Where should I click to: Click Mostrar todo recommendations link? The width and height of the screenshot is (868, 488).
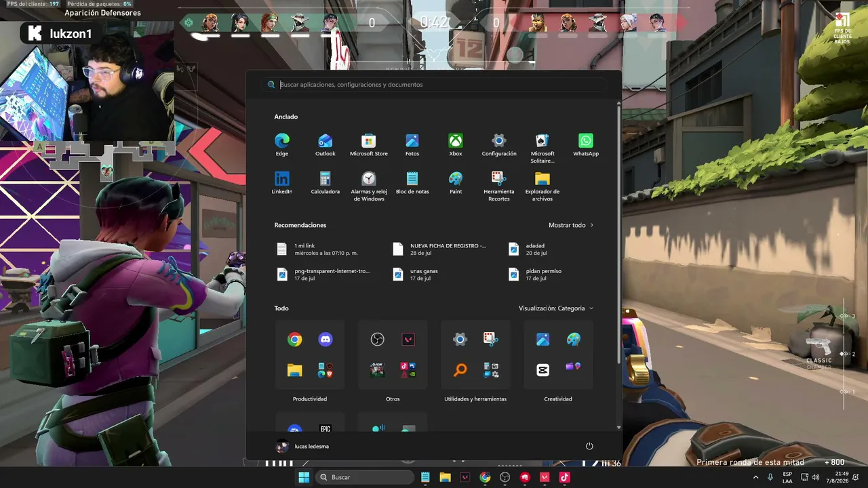pyautogui.click(x=571, y=225)
